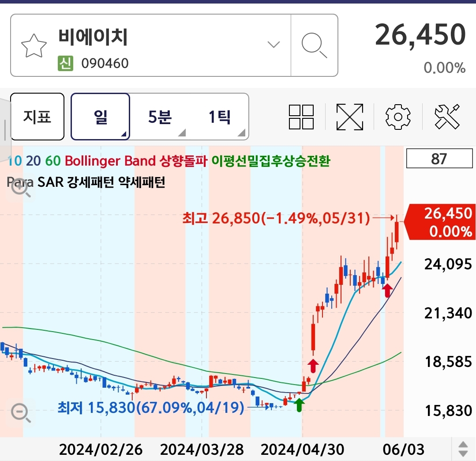
Task: Expand chart to fullscreen with arrows icon
Action: pyautogui.click(x=350, y=117)
